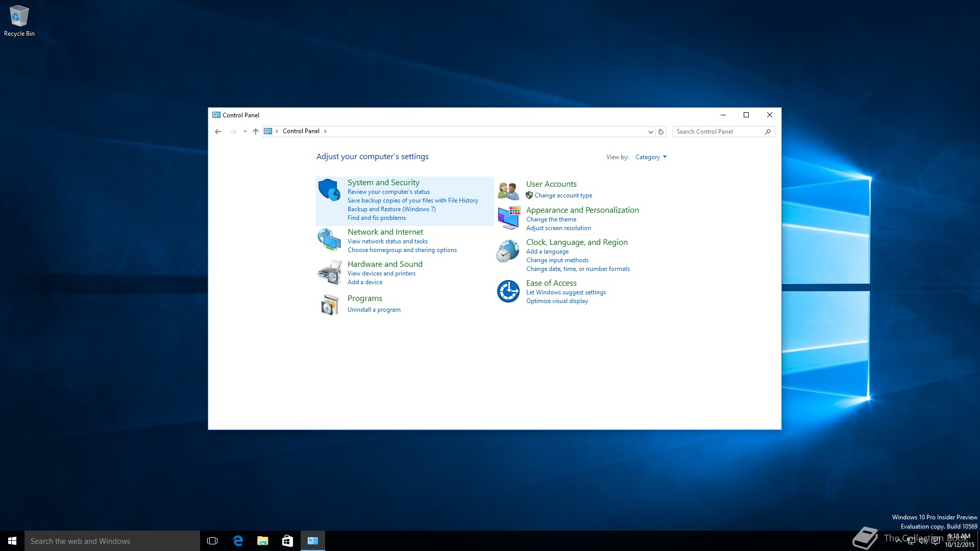
Task: Open Choose homegroup and sharing options
Action: pos(402,250)
